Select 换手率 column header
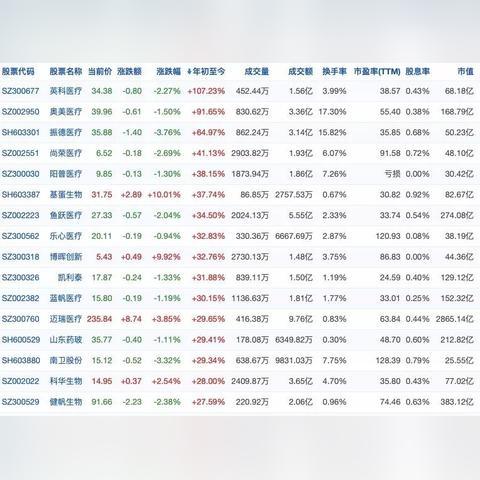The image size is (480, 480). point(334,71)
